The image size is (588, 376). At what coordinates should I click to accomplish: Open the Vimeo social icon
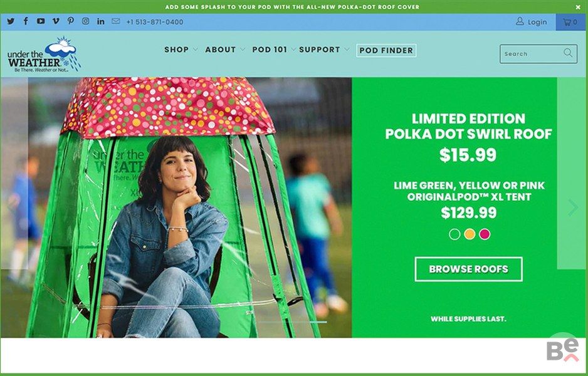[x=56, y=21]
